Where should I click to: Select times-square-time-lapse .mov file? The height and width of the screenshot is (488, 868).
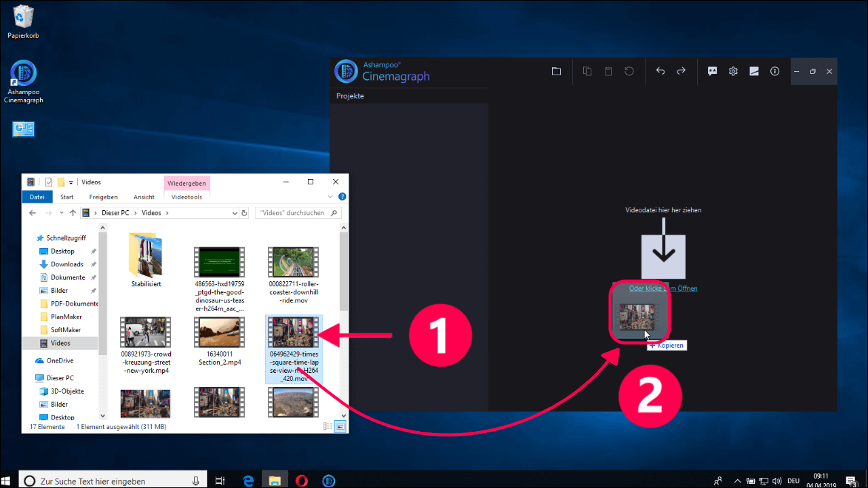click(294, 349)
